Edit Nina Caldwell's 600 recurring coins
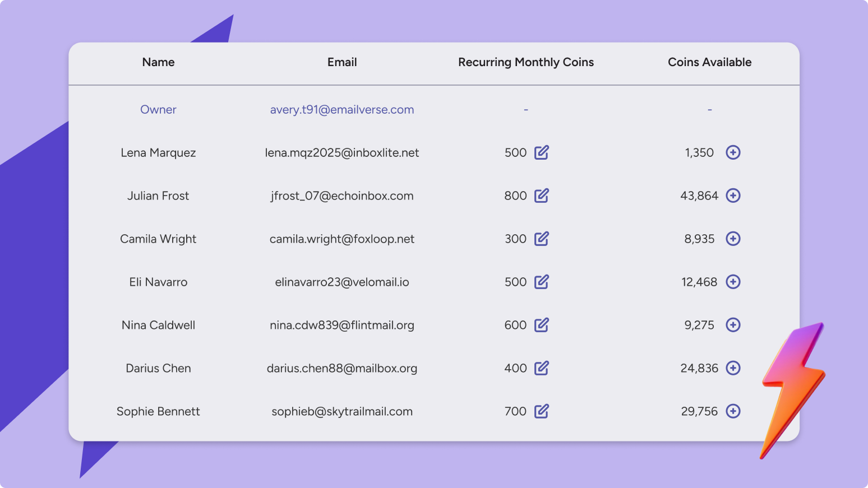Image resolution: width=868 pixels, height=488 pixels. [x=541, y=325]
